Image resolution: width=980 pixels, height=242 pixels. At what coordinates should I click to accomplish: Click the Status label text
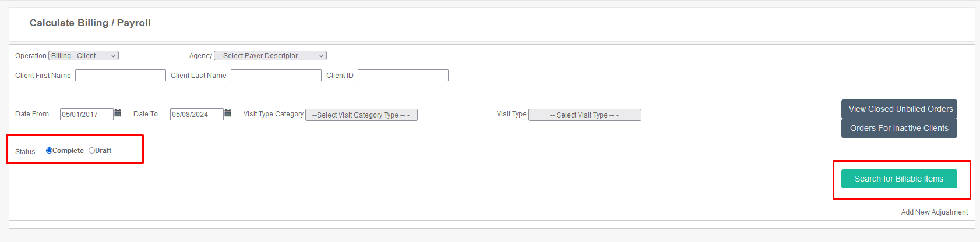pyautogui.click(x=25, y=152)
